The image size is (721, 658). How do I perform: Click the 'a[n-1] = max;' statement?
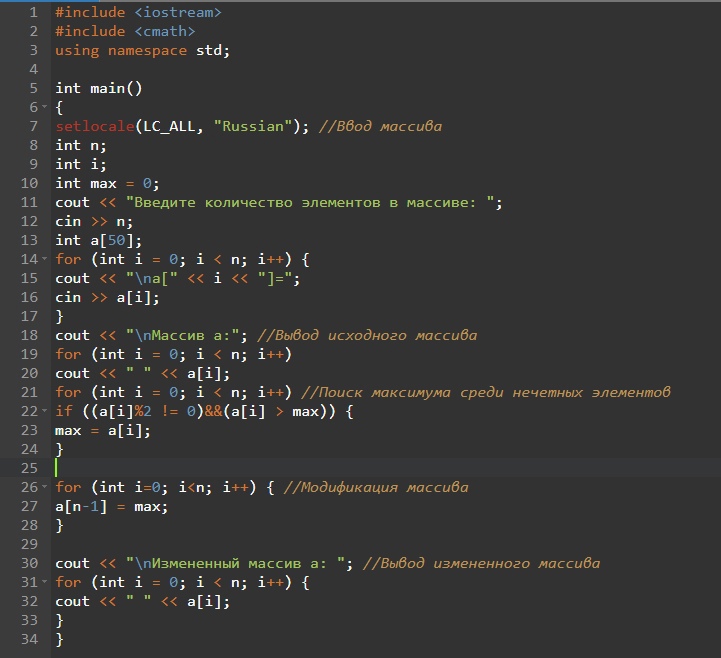tap(112, 507)
